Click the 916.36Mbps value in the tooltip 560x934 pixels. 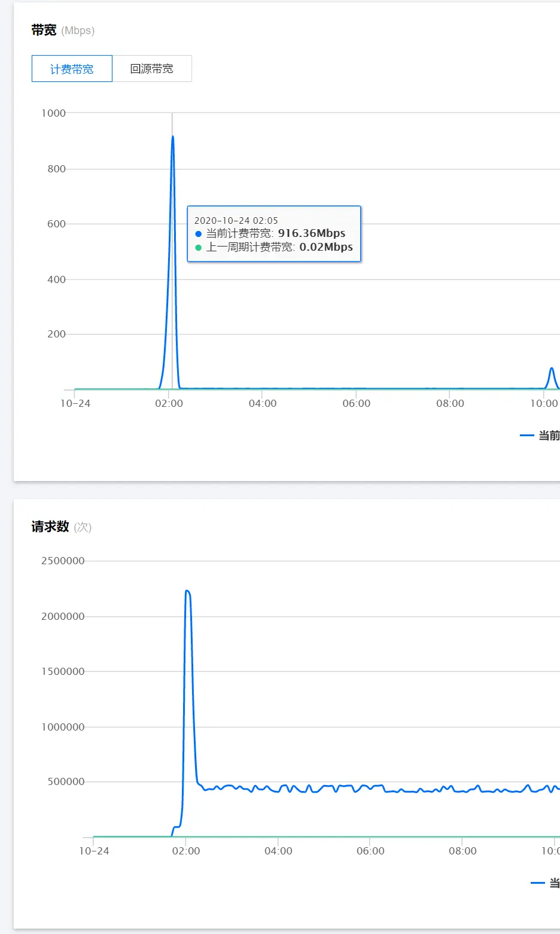311,233
